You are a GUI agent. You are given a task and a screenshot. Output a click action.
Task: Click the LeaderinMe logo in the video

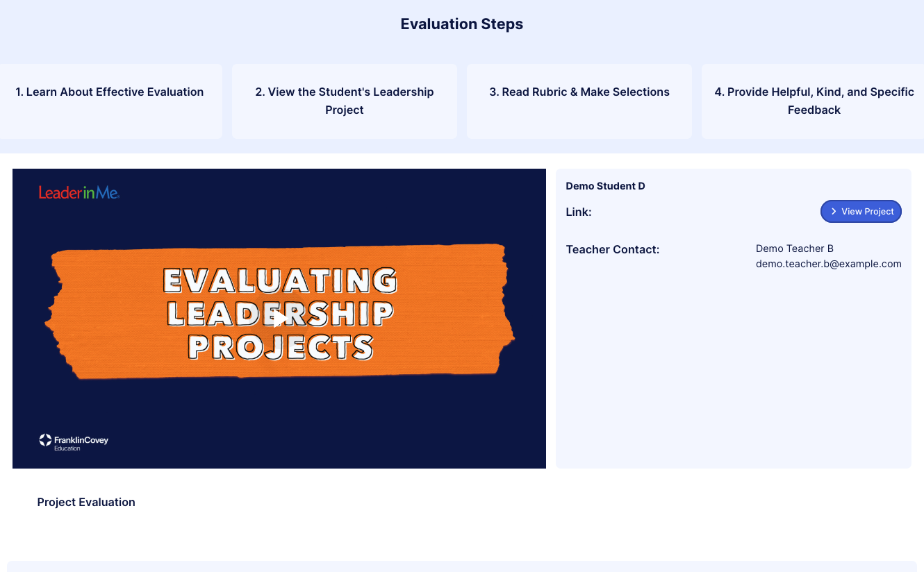click(79, 193)
